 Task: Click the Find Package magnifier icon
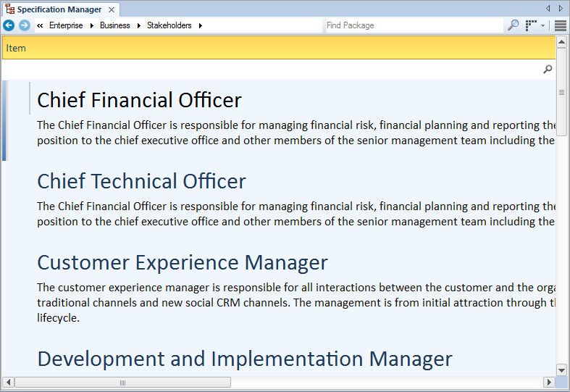pyautogui.click(x=513, y=25)
